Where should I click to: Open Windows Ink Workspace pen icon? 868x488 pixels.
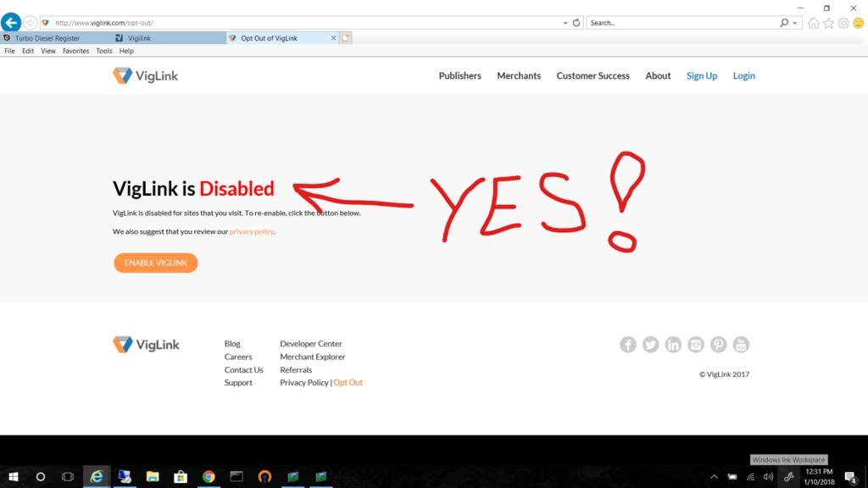(x=789, y=476)
